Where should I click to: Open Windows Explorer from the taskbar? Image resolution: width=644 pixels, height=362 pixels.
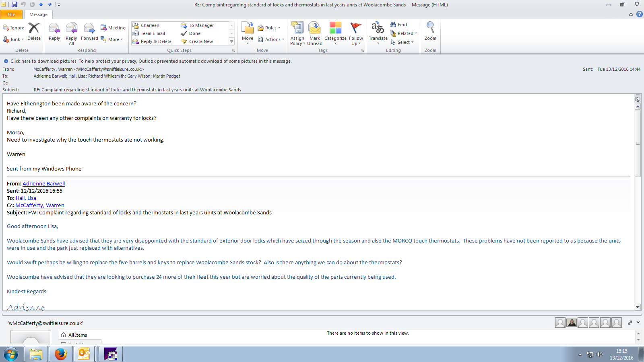click(36, 354)
